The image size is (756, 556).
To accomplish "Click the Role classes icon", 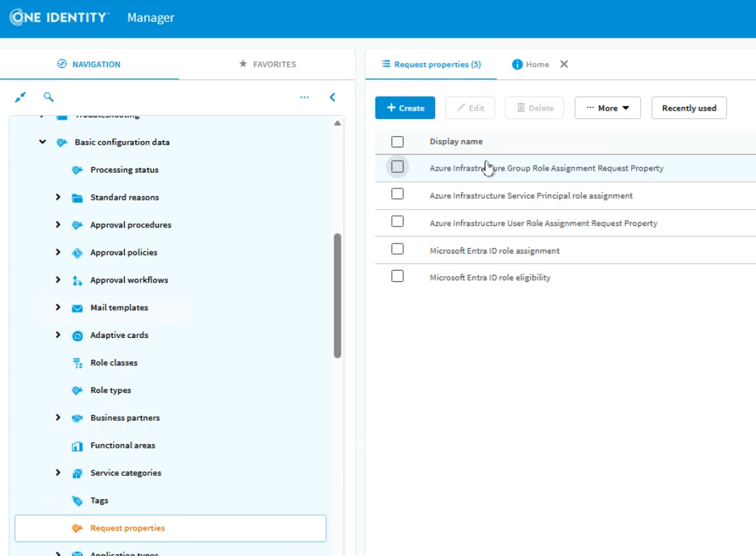I will pyautogui.click(x=77, y=363).
